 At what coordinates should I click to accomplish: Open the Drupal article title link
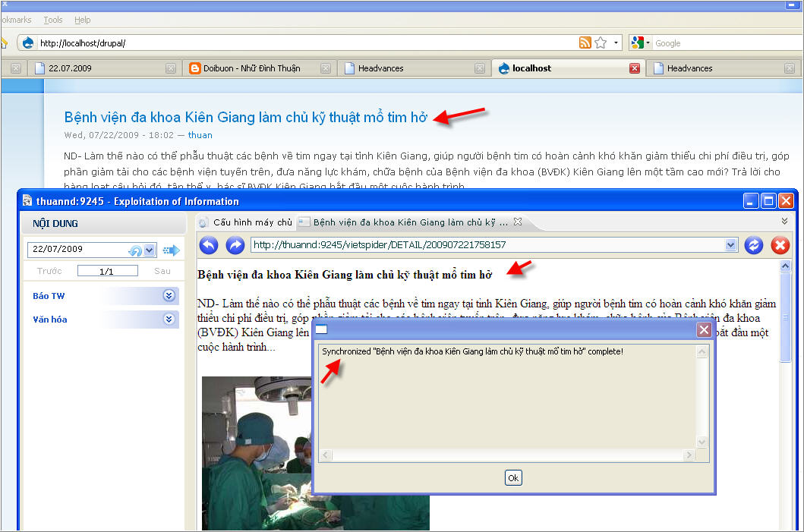click(x=246, y=118)
